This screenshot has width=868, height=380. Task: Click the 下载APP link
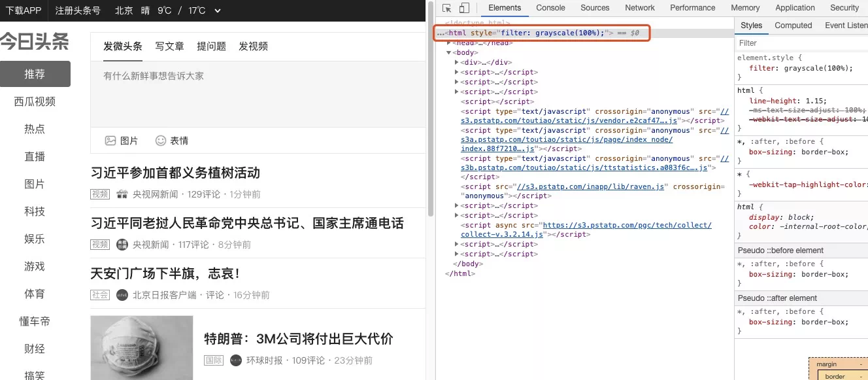point(24,10)
